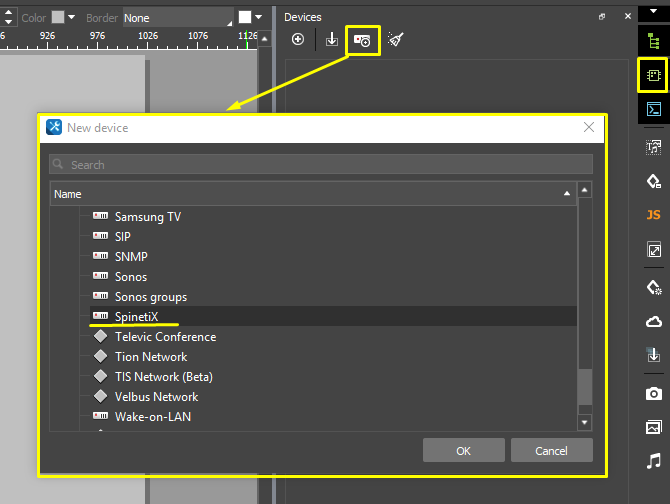The width and height of the screenshot is (670, 504).
Task: Click OK in New device dialog
Action: coord(463,451)
